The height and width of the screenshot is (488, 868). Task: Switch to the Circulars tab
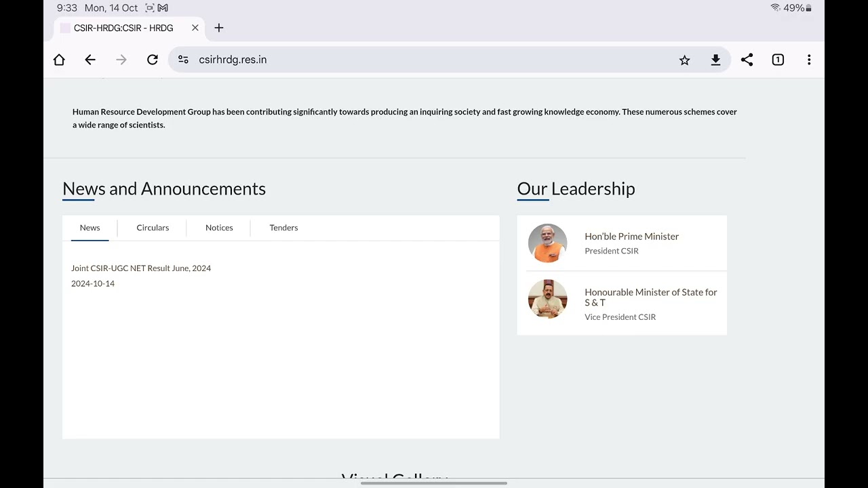[153, 228]
